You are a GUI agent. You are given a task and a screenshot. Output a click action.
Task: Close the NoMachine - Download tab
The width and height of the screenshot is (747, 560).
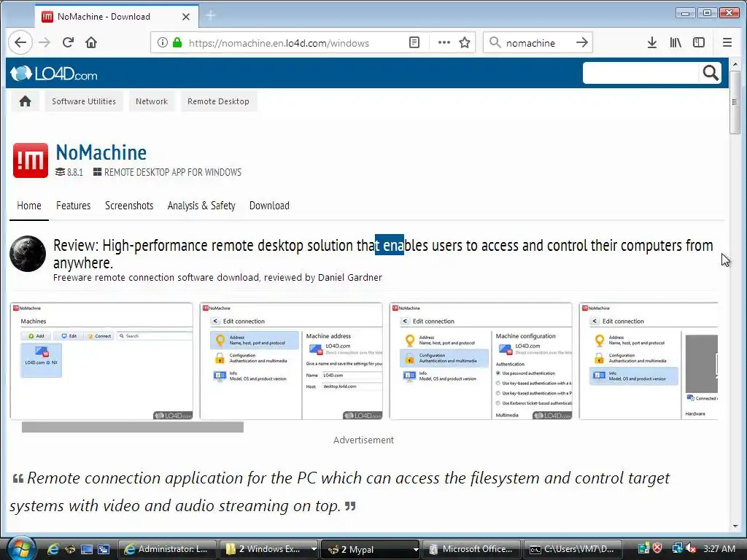click(x=186, y=17)
